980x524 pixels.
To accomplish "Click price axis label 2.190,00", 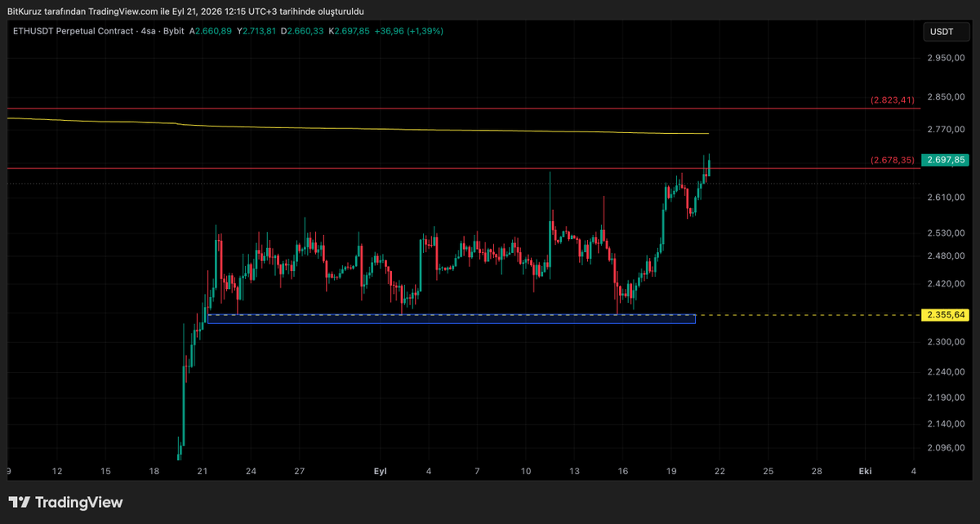I will pyautogui.click(x=947, y=397).
